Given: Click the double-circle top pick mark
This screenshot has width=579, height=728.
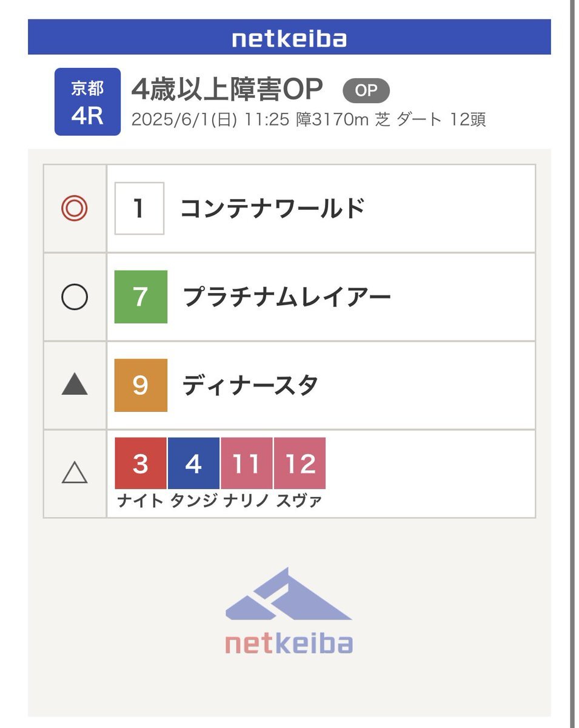Looking at the screenshot, I should 75,209.
